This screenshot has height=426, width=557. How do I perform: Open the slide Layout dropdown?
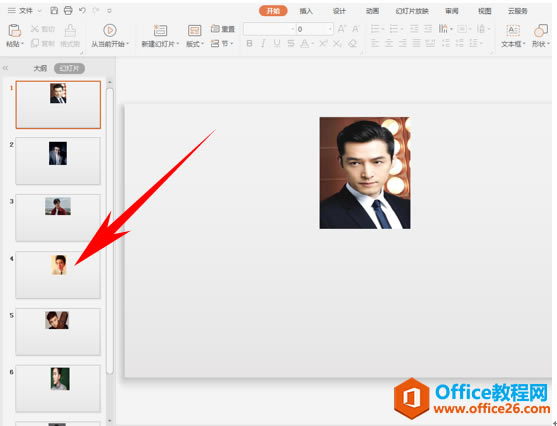tap(195, 44)
